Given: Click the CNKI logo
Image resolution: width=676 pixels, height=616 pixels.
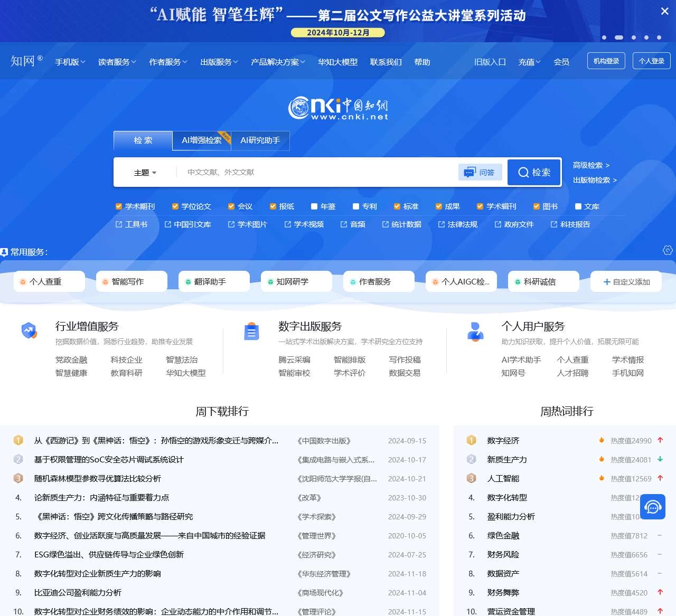Looking at the screenshot, I should pos(338,108).
